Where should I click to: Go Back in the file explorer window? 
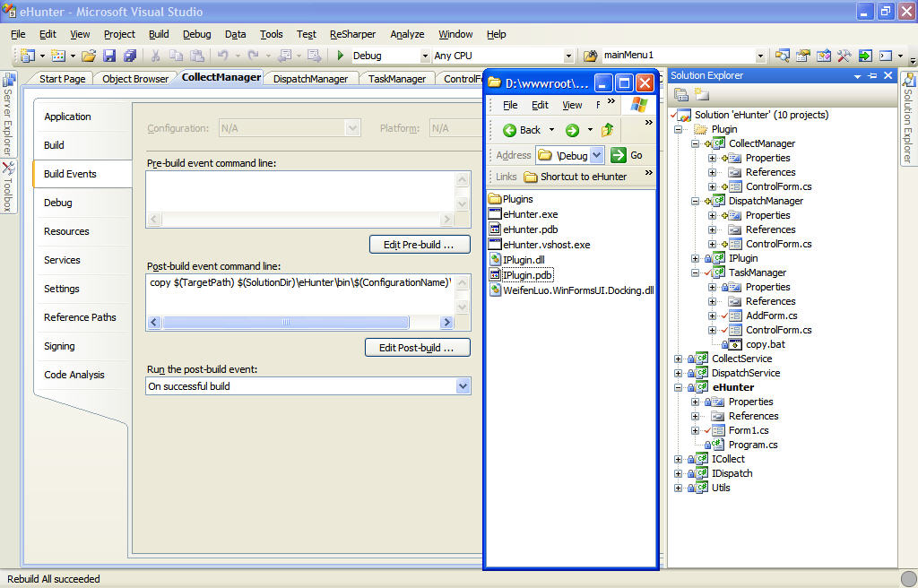coord(523,130)
